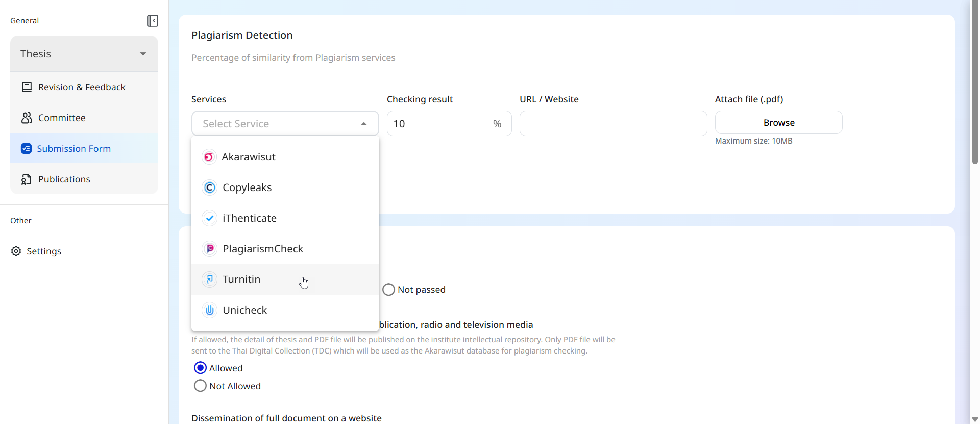Choose iThenticate from the service list
Image resolution: width=980 pixels, height=424 pixels.
285,218
